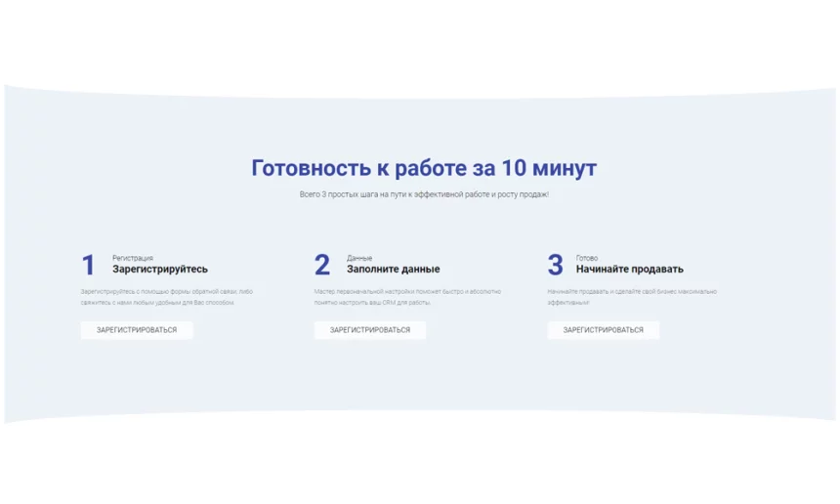
Task: Click the large step number 1
Action: point(88,266)
